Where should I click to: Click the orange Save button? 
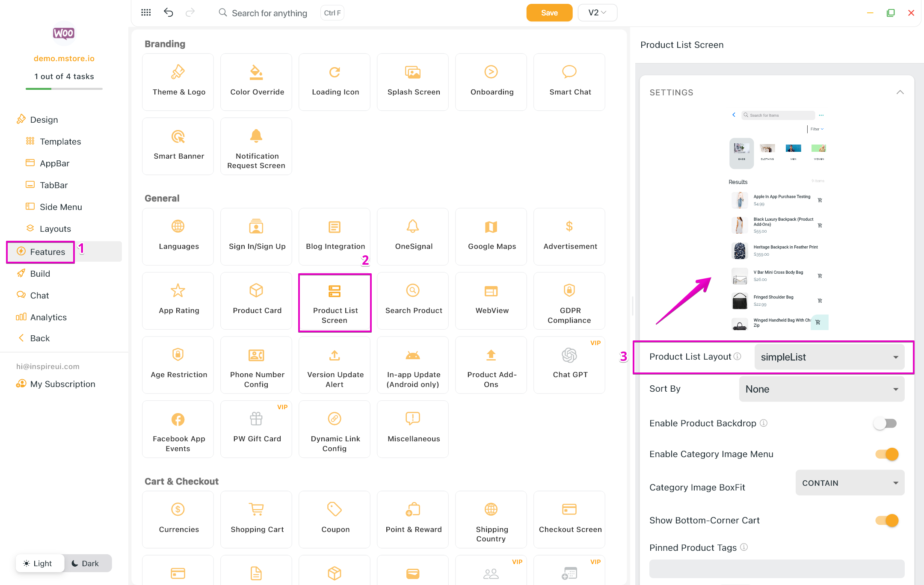click(x=549, y=13)
